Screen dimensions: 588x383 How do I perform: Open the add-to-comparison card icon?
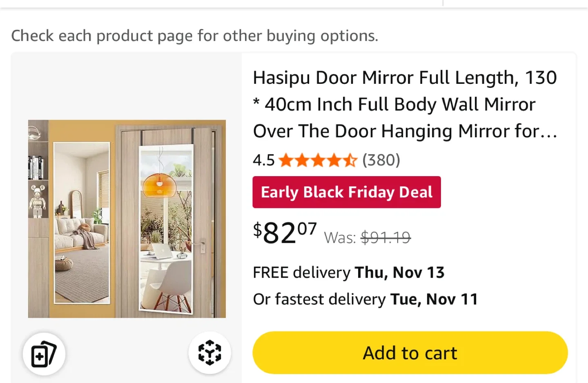click(x=44, y=352)
